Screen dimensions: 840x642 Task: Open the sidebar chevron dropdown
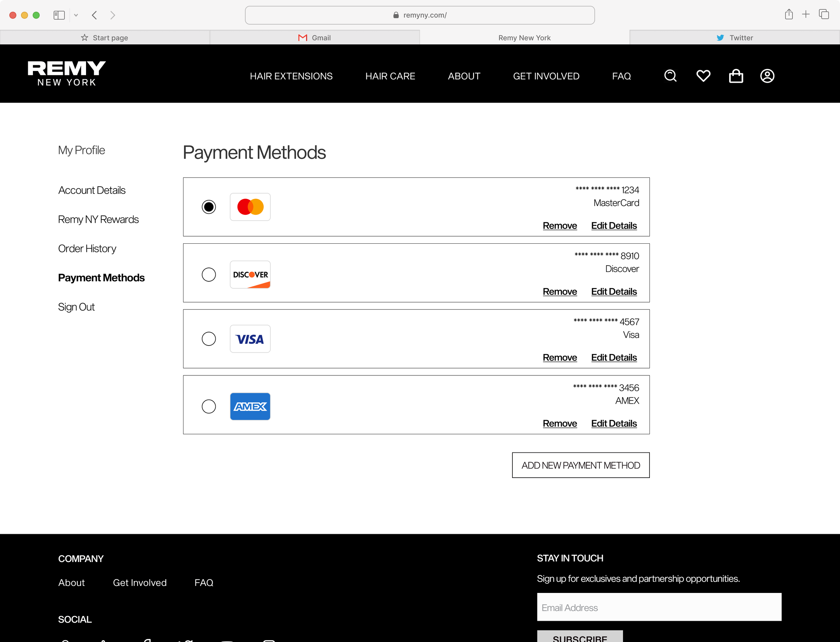[76, 15]
